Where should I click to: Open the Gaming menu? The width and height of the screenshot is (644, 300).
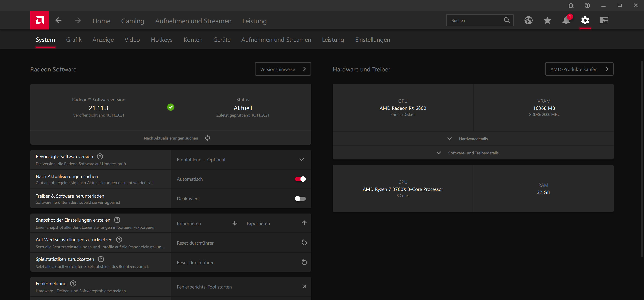coord(132,21)
